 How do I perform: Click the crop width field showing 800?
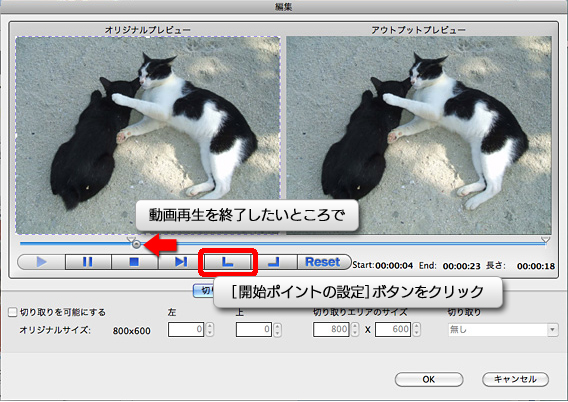[331, 329]
